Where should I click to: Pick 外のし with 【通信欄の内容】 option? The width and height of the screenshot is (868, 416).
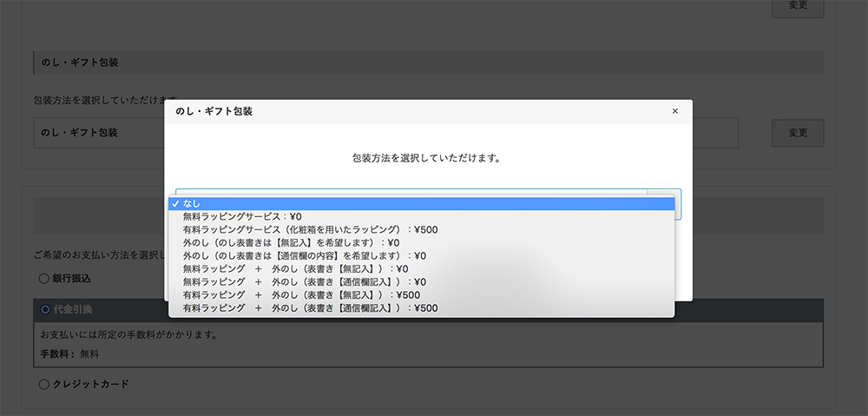point(304,256)
